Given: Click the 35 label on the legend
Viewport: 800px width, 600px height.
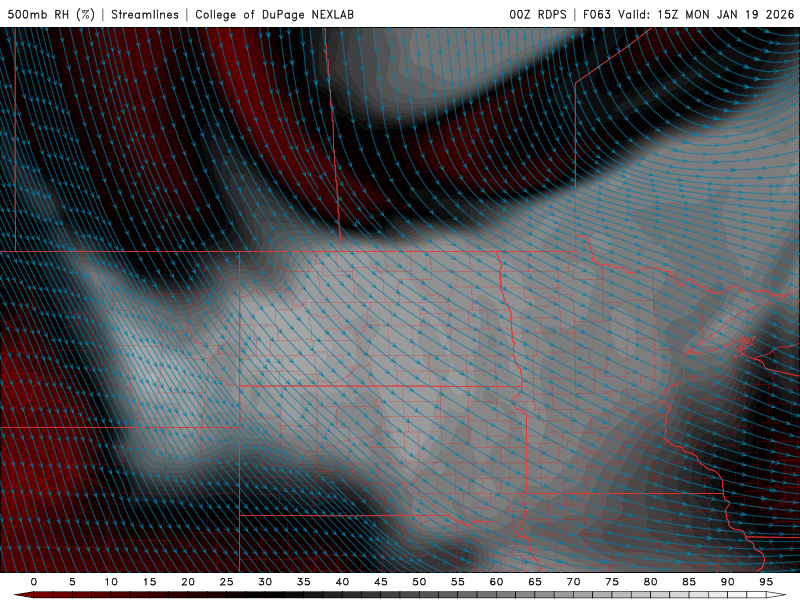Looking at the screenshot, I should click(x=304, y=582).
